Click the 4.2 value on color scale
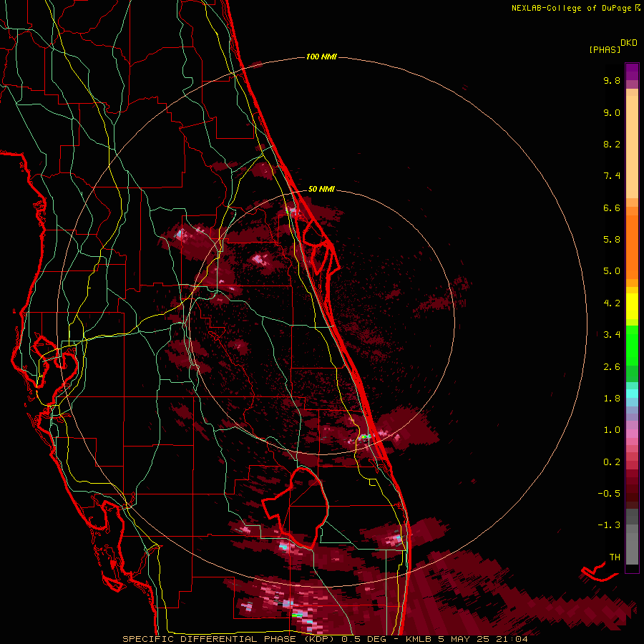This screenshot has width=644, height=644. [612, 303]
